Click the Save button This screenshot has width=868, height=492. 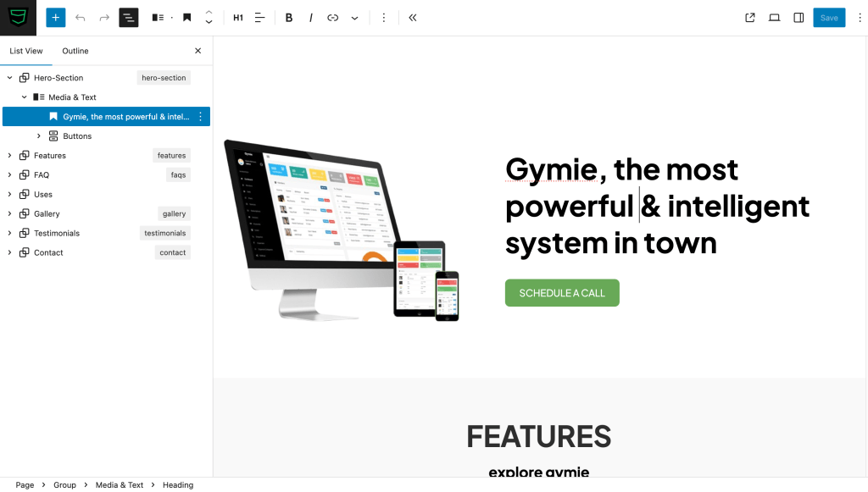pos(829,18)
